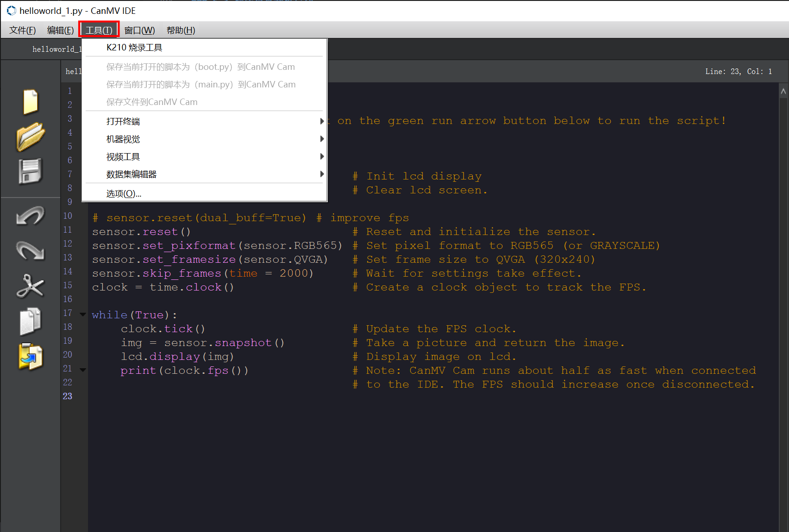Click the CanMV IDE title bar logo

coord(11,10)
